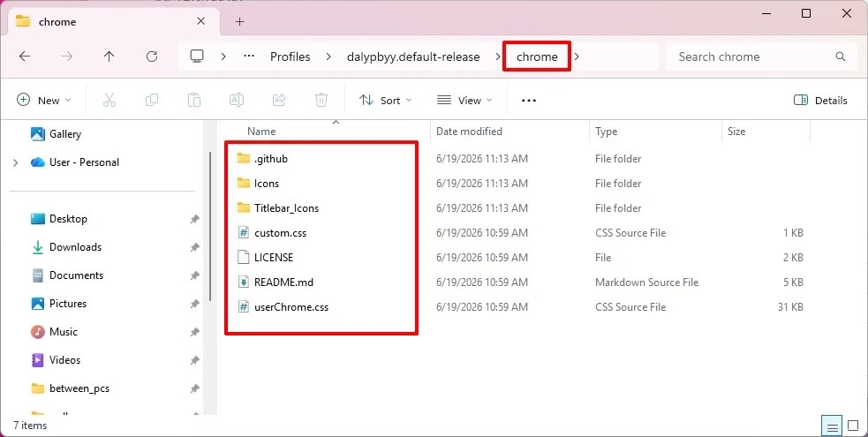Go back with the Back arrow
Image resolution: width=868 pixels, height=437 pixels.
coord(25,57)
